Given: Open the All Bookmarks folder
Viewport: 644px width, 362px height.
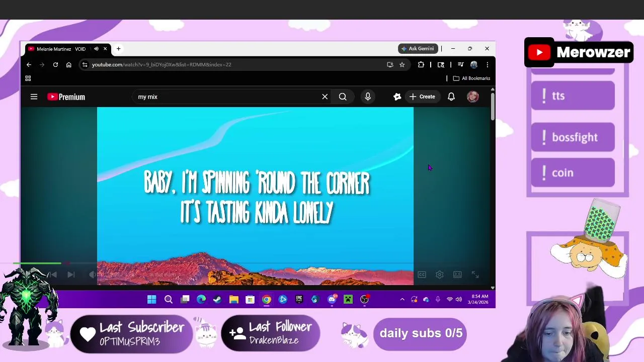Looking at the screenshot, I should 471,78.
